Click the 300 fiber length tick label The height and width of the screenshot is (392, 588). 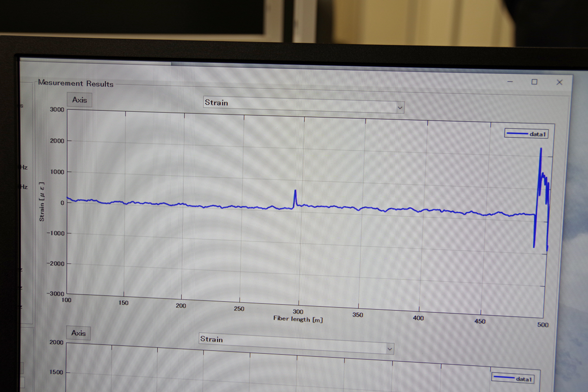coord(298,312)
